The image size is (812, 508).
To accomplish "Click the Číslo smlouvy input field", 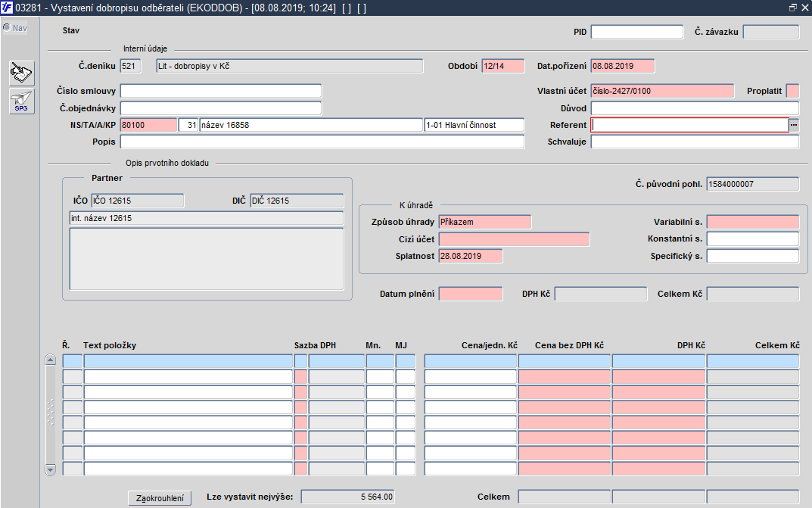I will pos(221,91).
